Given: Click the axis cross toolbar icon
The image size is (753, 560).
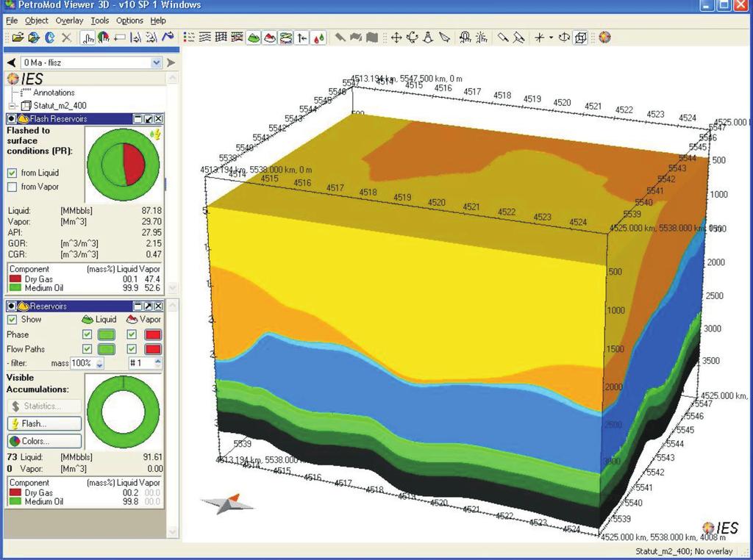Looking at the screenshot, I should point(539,37).
